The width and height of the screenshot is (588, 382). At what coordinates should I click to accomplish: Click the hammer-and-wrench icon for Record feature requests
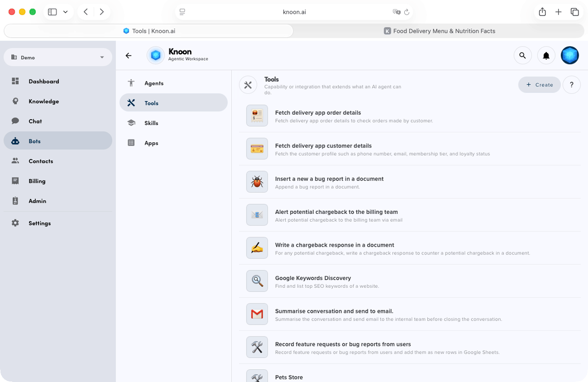coord(257,347)
